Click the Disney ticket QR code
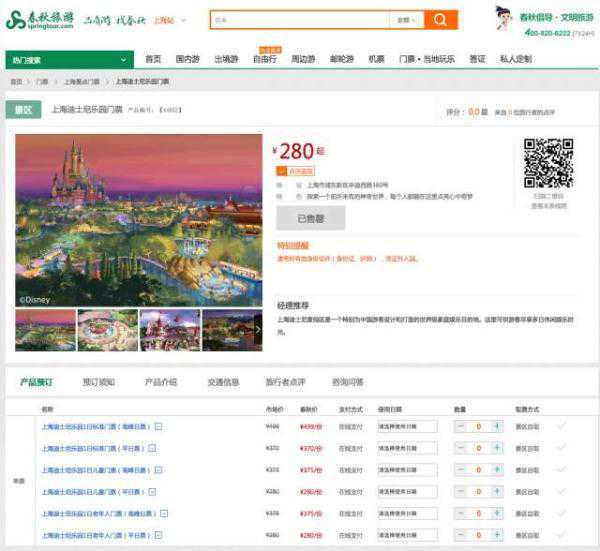 coord(548,162)
